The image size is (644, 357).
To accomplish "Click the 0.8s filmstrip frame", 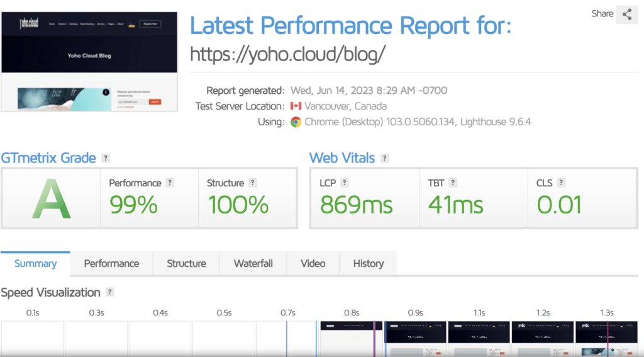I will [x=351, y=339].
